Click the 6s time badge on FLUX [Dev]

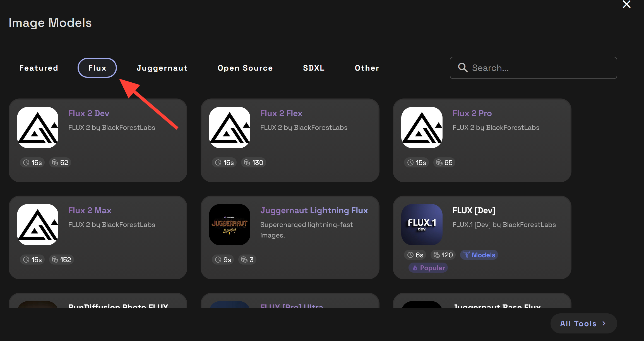point(415,255)
